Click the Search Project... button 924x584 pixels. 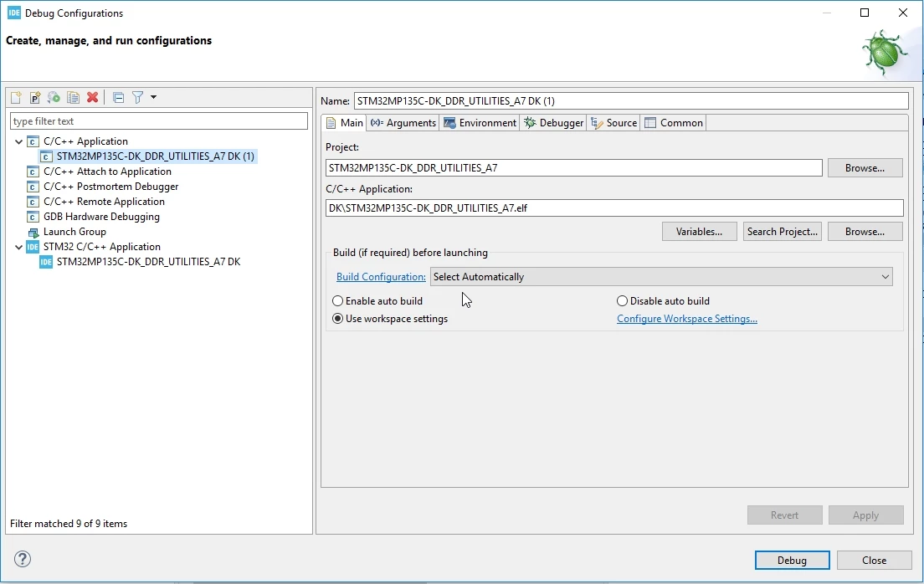click(782, 232)
